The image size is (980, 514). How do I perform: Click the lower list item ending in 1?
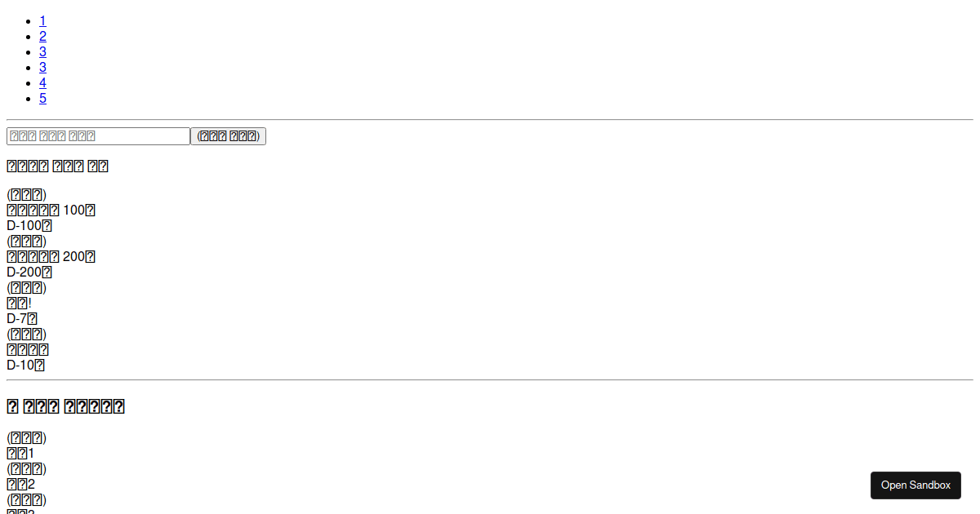(x=20, y=454)
